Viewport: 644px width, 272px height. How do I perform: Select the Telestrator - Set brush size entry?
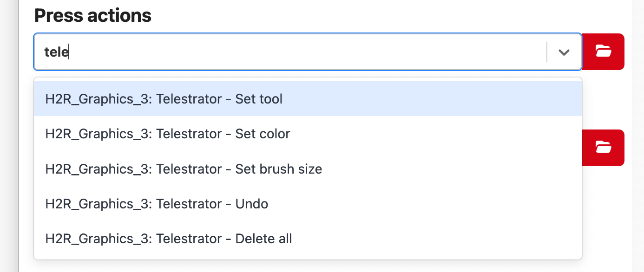183,168
